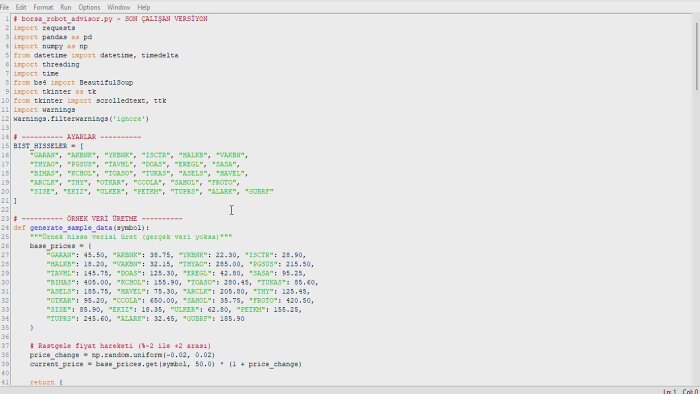Click the "HALKB": 18.20 dictionary entry

point(77,264)
